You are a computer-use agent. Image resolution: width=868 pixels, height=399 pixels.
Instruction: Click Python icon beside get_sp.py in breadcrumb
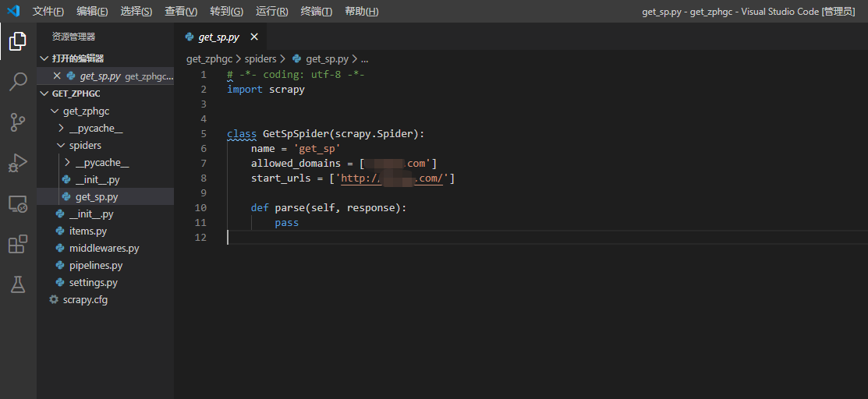(296, 58)
